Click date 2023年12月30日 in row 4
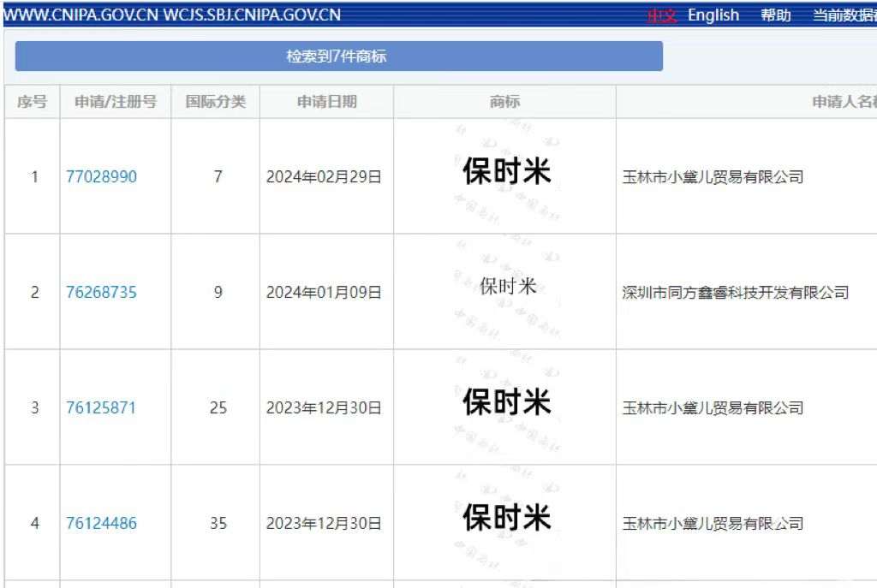 coord(324,523)
